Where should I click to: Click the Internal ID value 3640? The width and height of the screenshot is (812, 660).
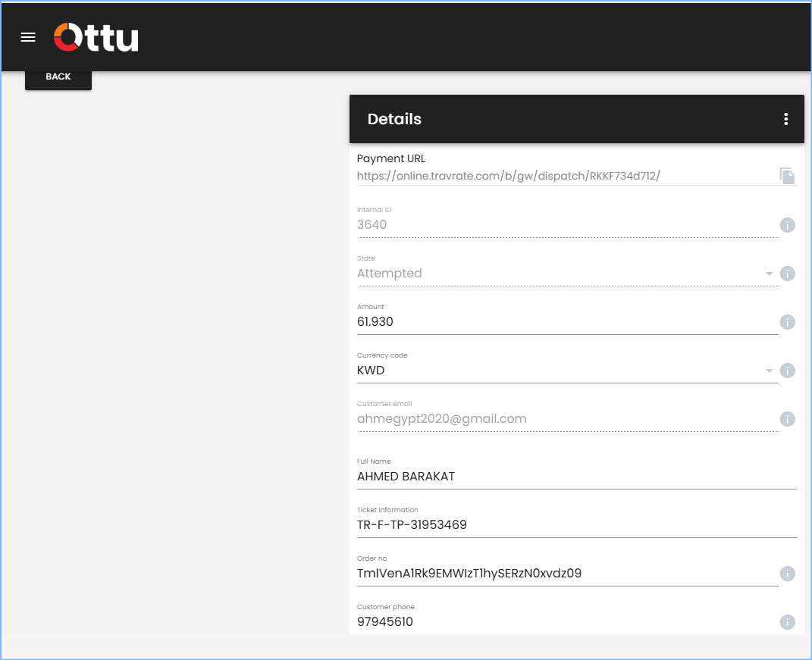coord(372,224)
